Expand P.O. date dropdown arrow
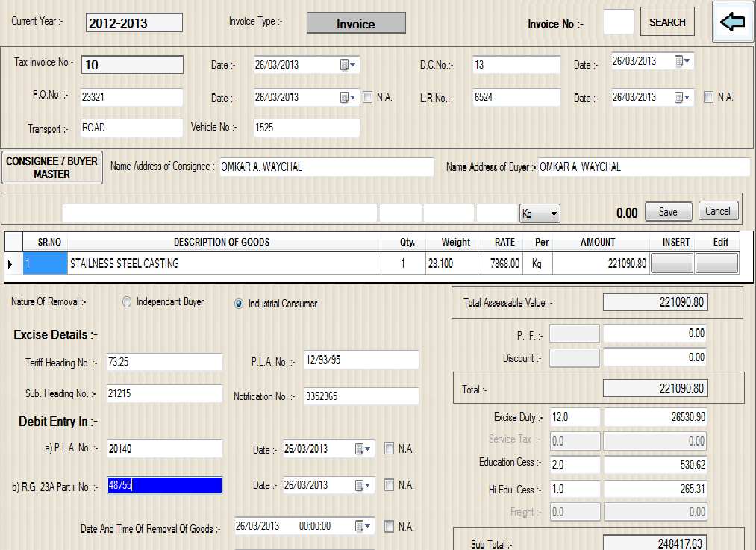 [353, 97]
